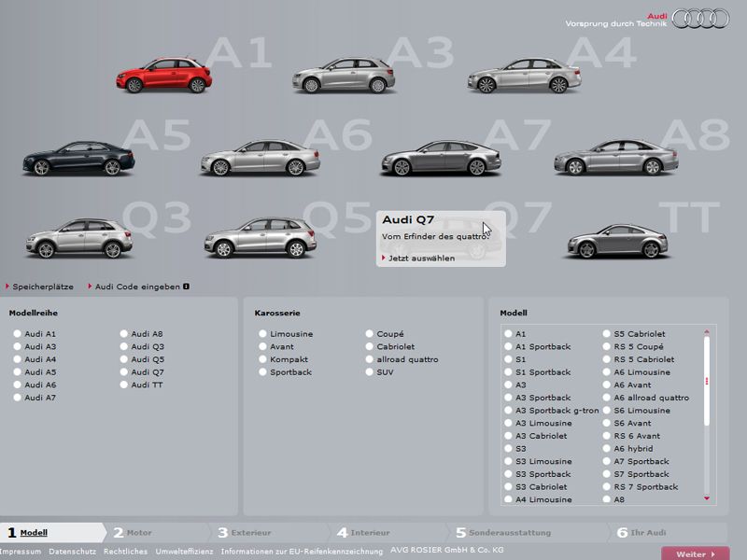Screen dimensions: 747x560
Task: Click the Modell list scroll-up arrow
Action: (x=707, y=331)
